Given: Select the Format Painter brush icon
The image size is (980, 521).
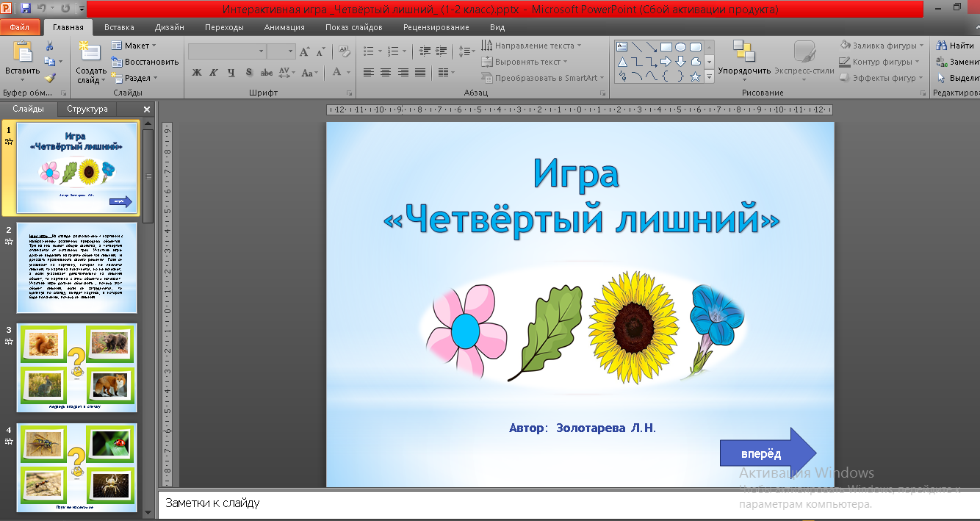Looking at the screenshot, I should point(50,78).
